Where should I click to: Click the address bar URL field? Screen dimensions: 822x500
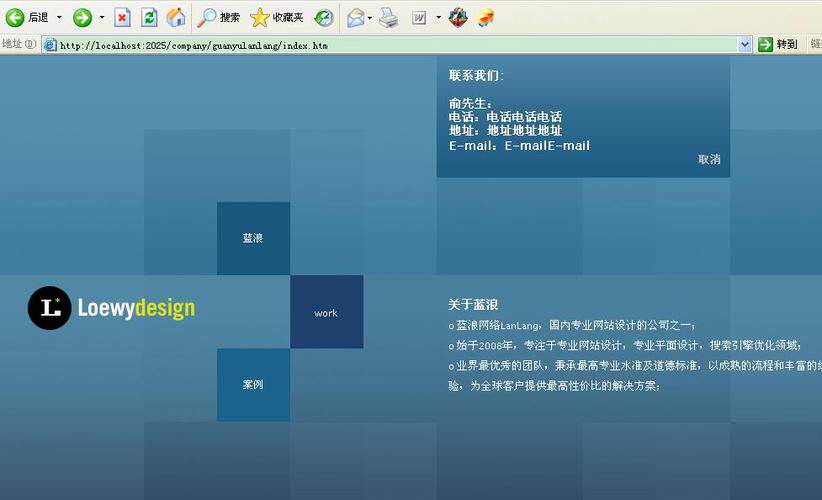398,45
